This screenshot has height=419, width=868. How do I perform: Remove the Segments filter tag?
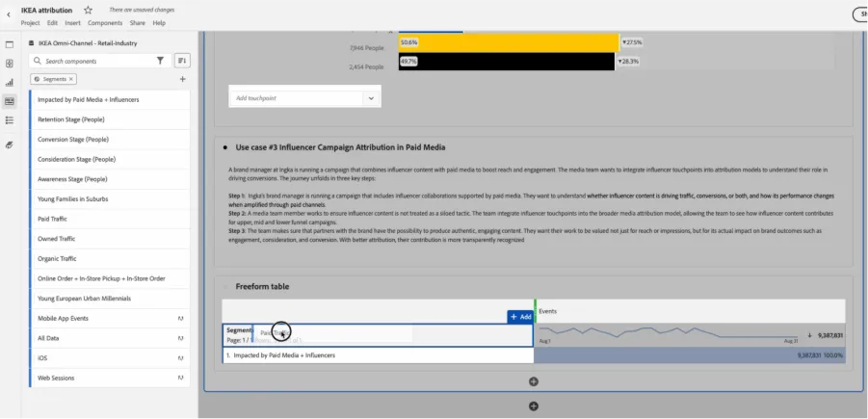pyautogui.click(x=71, y=79)
